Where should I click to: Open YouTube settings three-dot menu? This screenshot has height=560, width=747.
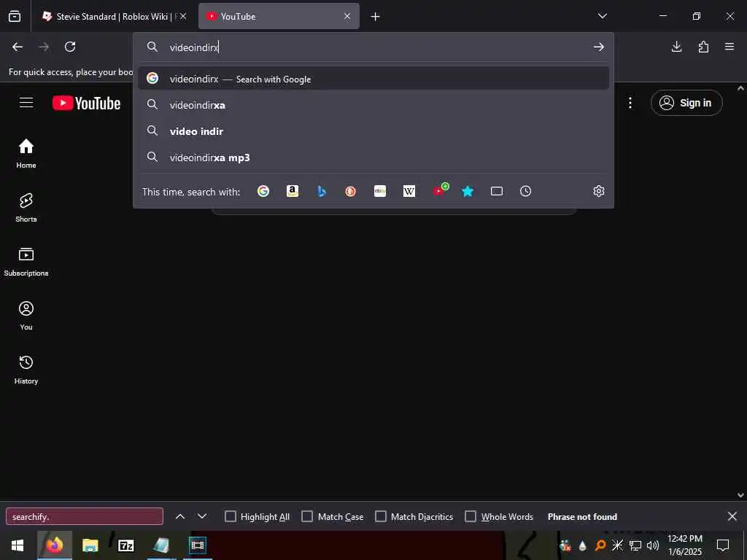(x=630, y=103)
